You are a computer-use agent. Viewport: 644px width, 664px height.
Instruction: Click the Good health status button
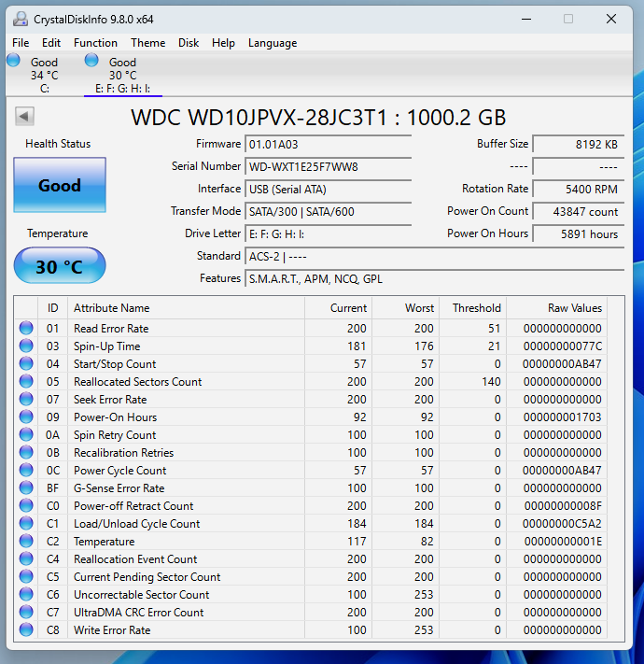click(60, 185)
